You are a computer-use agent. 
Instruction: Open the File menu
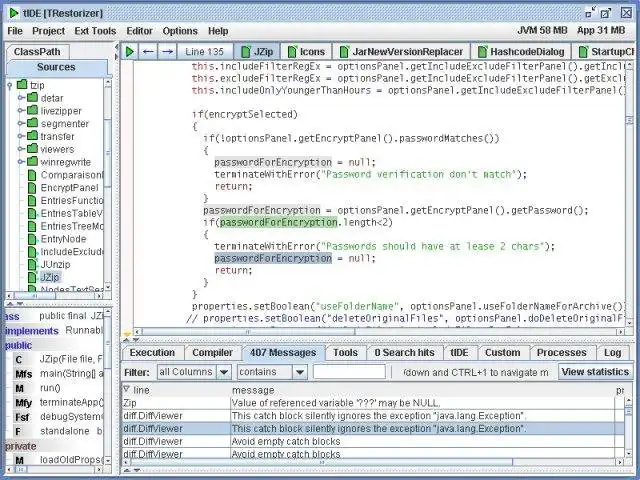pos(15,31)
